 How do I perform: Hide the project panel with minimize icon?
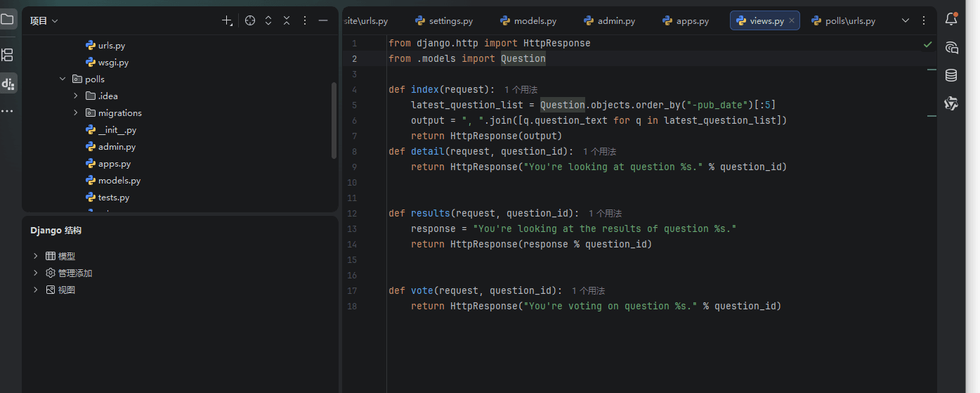point(323,21)
